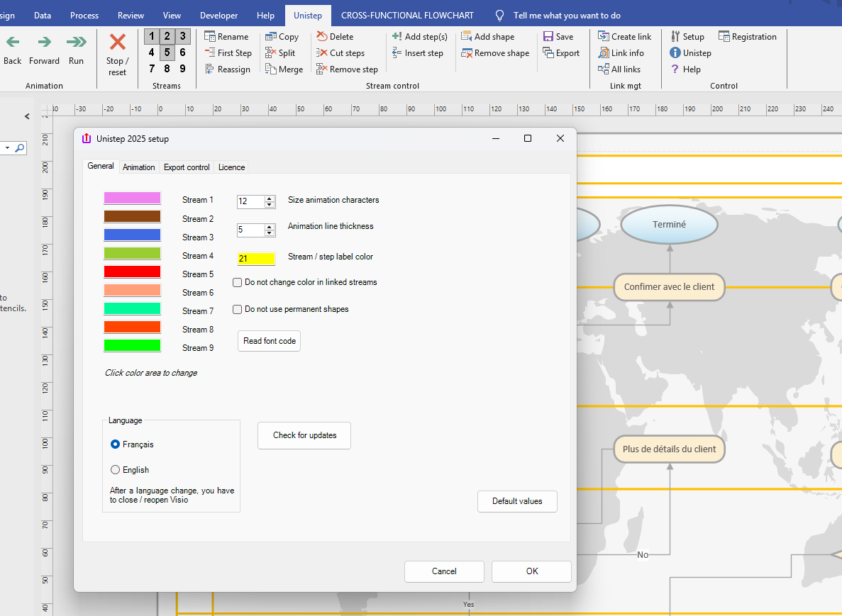Check Do not use permanent shapes

[x=238, y=309]
